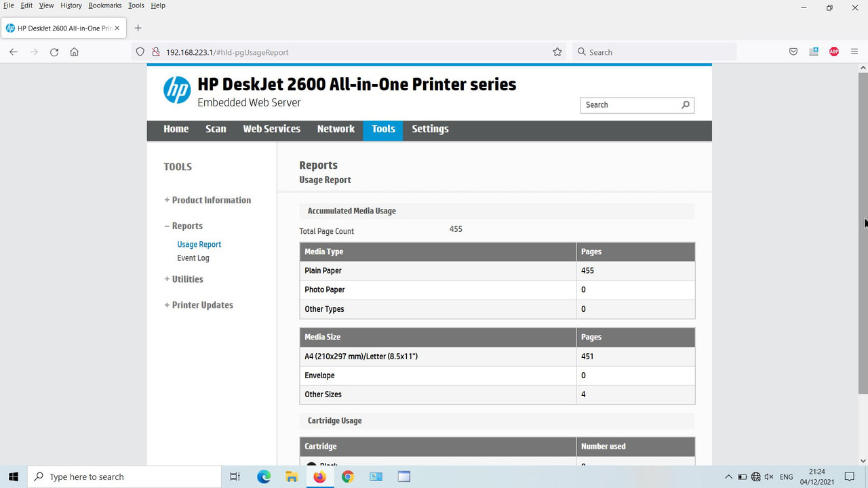Open the Firefox hamburger menu

tap(854, 52)
